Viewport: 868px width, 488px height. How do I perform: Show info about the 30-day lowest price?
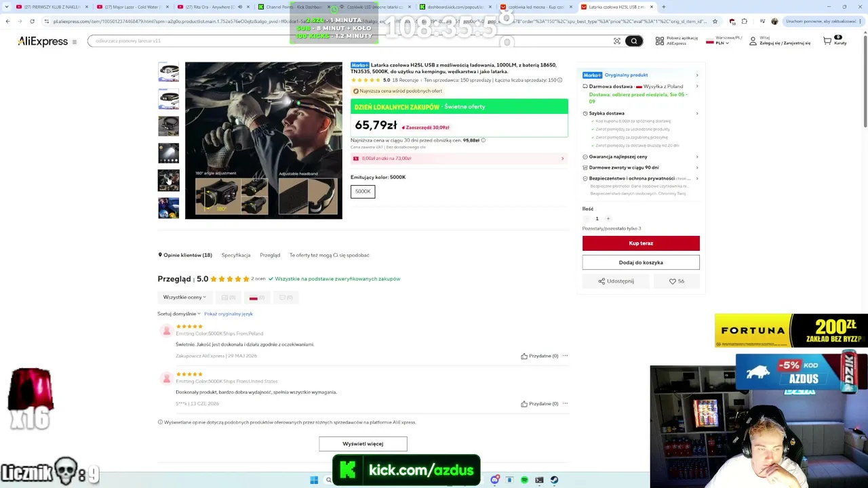pos(483,140)
